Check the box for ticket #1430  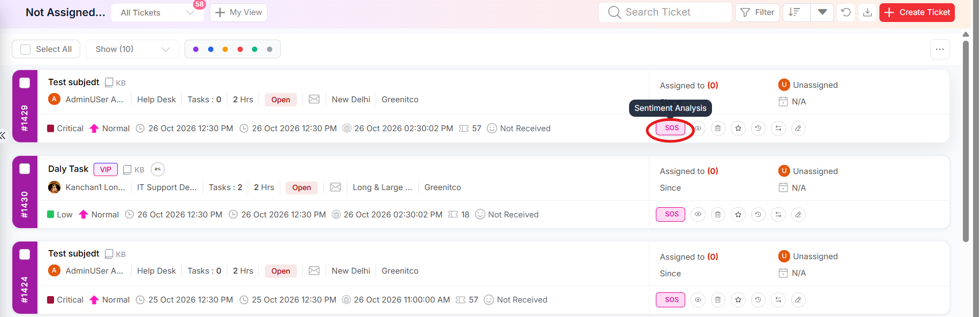(x=25, y=169)
